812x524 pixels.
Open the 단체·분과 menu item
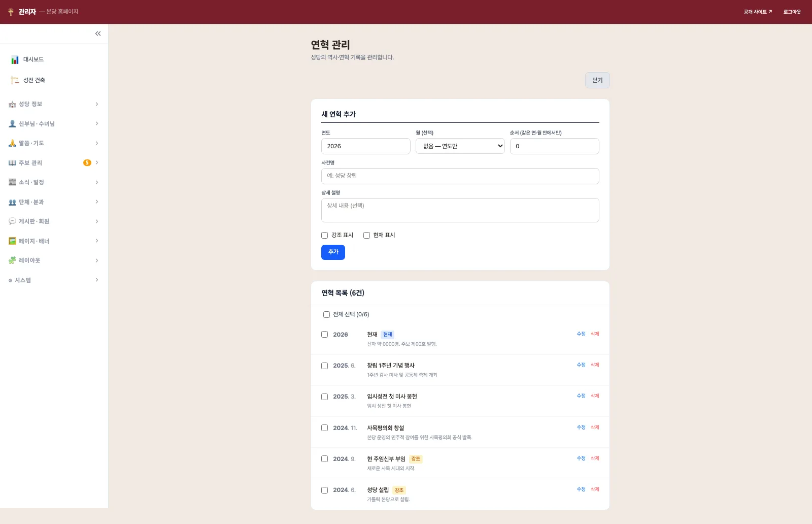(x=54, y=202)
